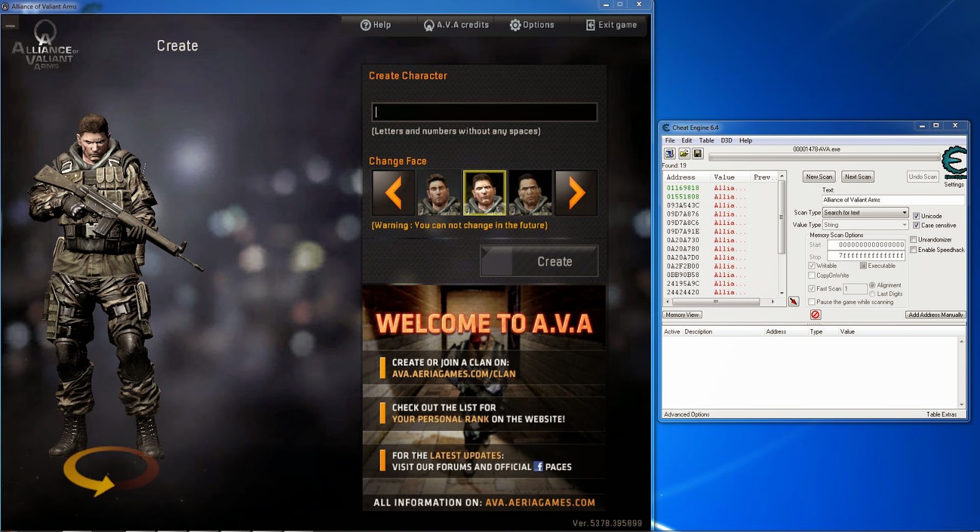Viewport: 980px width, 532px height.
Task: Minimize the Alliance of Valiant Arms window
Action: point(606,4)
